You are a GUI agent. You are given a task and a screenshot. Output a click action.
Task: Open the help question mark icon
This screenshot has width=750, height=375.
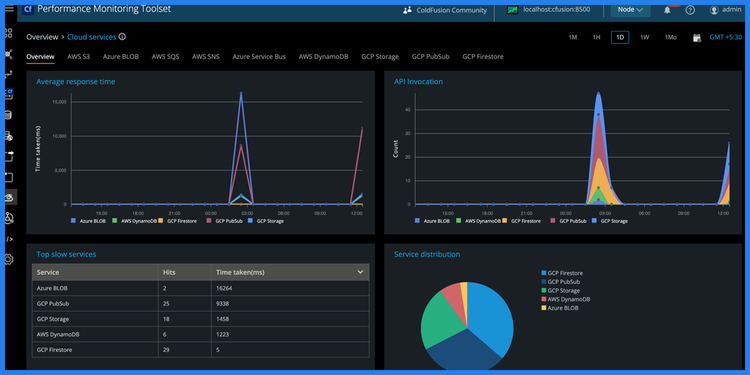(690, 10)
